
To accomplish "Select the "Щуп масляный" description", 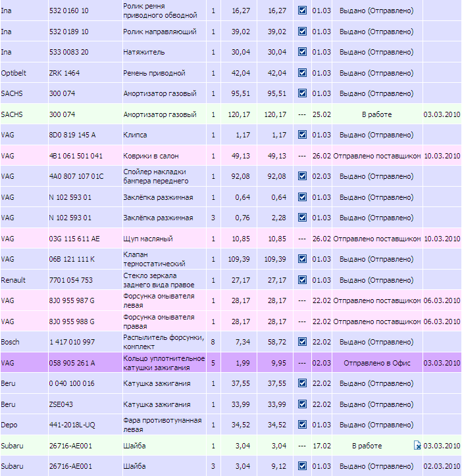I will pyautogui.click(x=147, y=239).
